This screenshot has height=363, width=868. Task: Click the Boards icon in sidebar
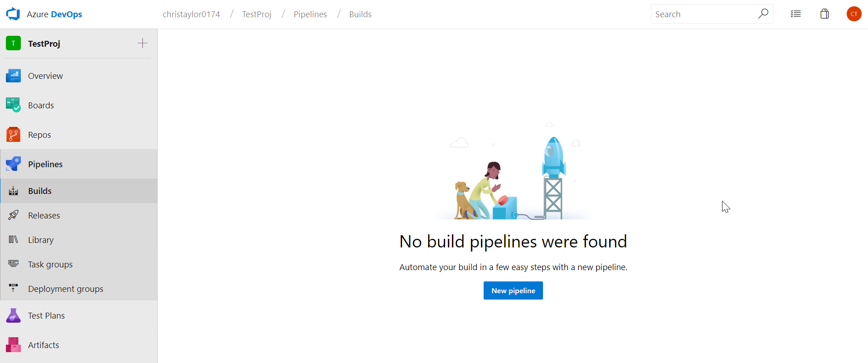tap(13, 105)
